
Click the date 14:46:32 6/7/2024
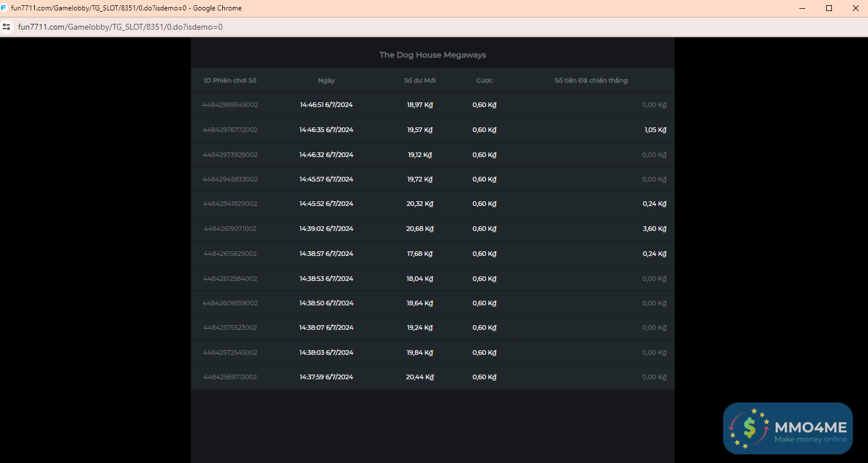(326, 155)
